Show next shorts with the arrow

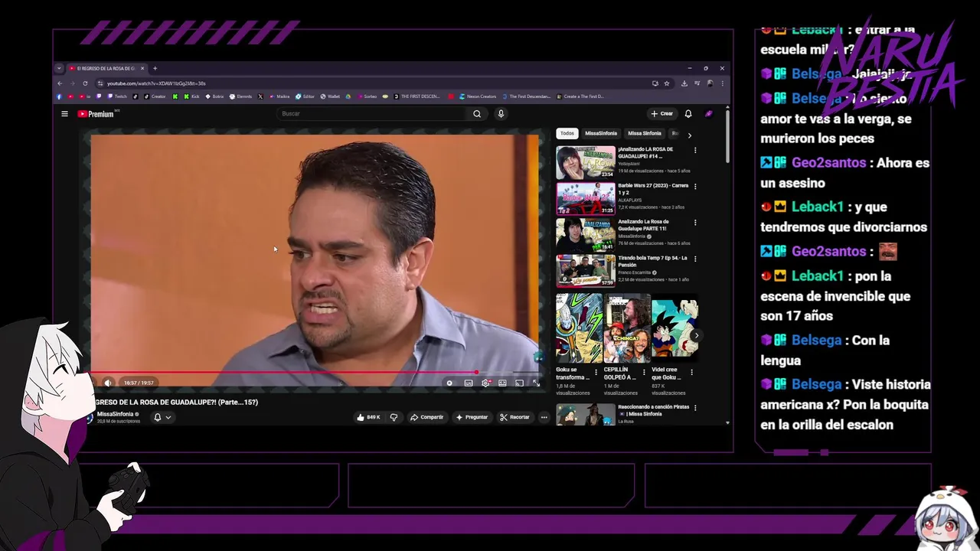pos(696,336)
